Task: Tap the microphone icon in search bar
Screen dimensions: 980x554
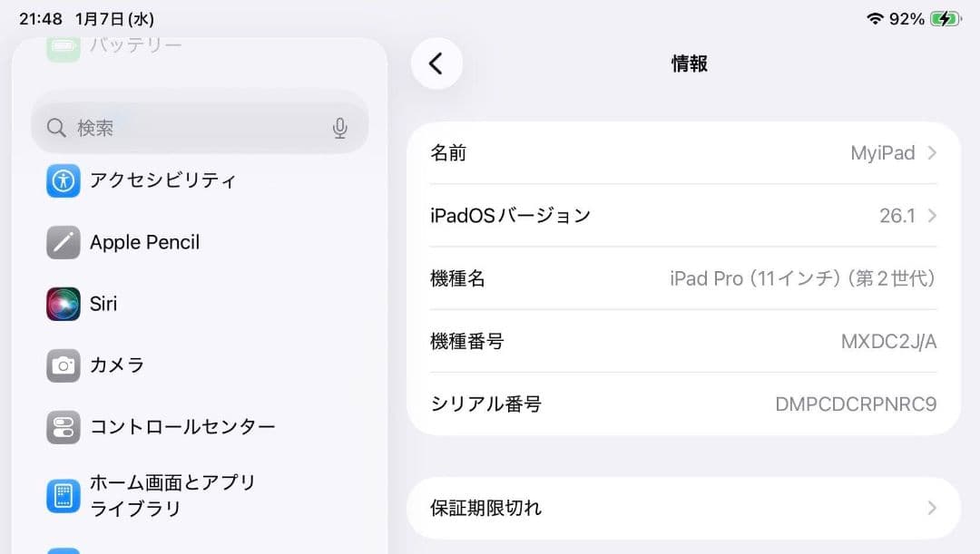Action: coord(340,127)
